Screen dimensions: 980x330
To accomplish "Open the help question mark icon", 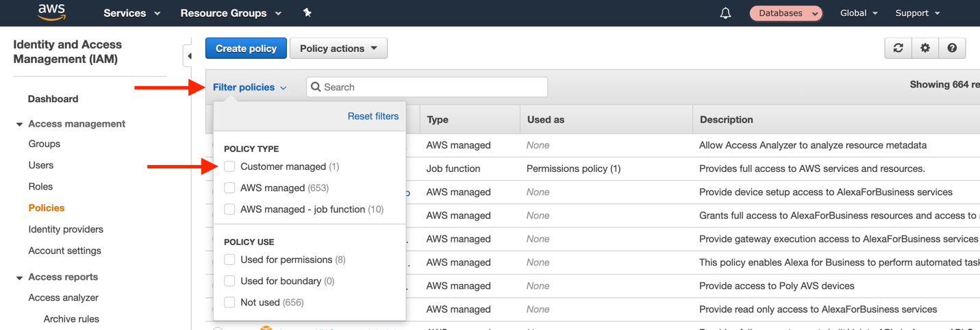I will tap(952, 48).
